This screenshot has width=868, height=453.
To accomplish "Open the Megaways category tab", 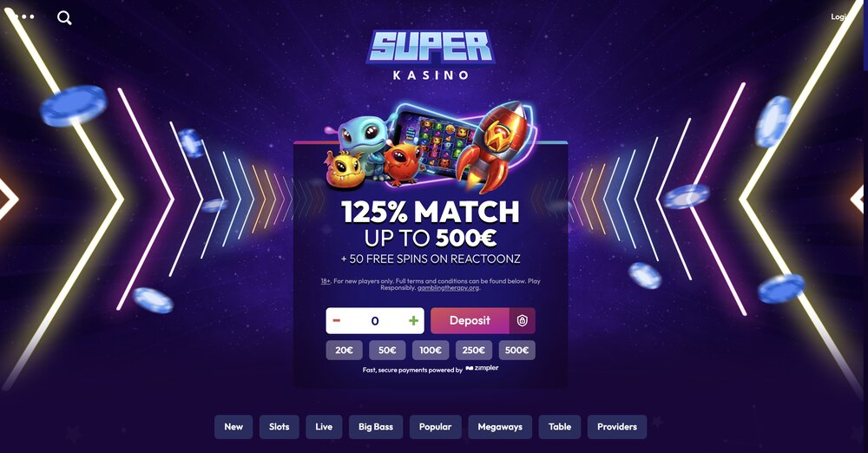I will [x=500, y=427].
